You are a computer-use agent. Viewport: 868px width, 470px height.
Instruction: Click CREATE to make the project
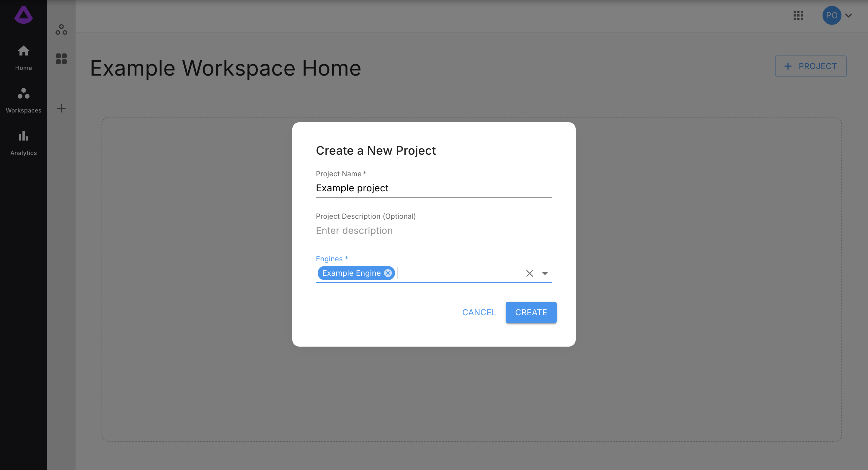pos(531,312)
